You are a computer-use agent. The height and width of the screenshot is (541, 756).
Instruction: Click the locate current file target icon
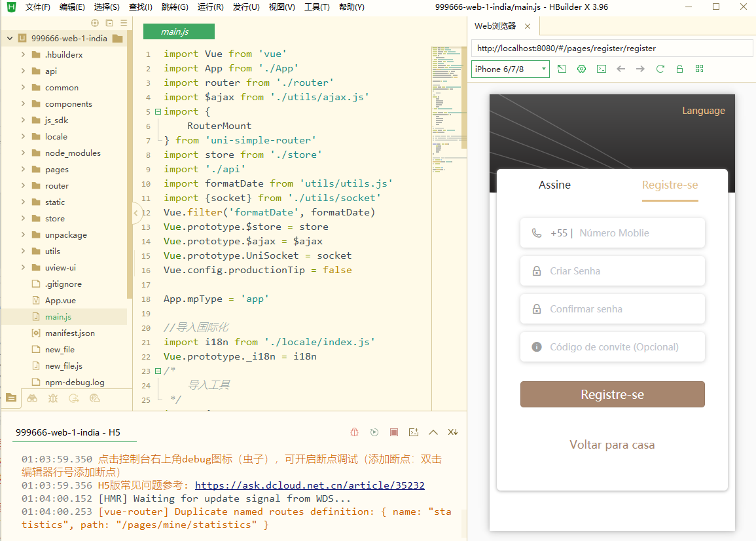[95, 23]
